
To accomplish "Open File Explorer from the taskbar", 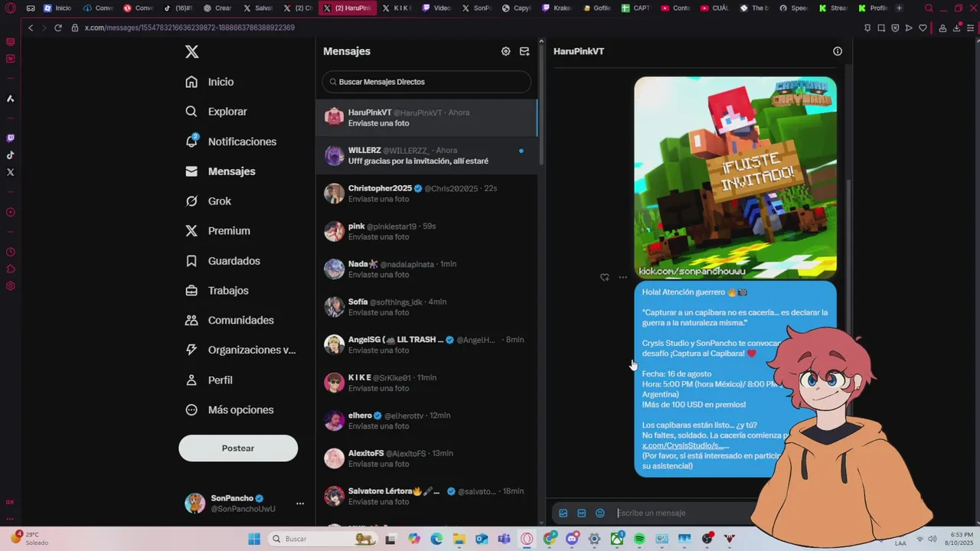I will 459,539.
